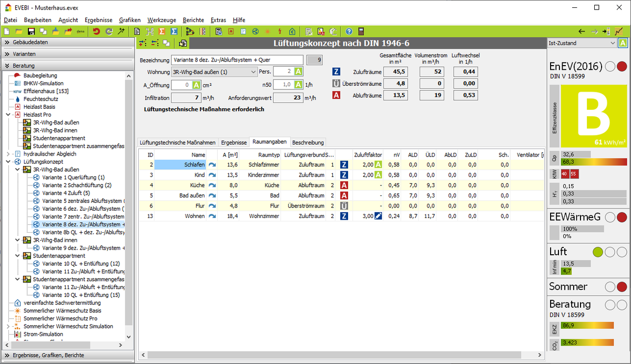Screen dimensions: 631x364
Task: Save project with the floppy disk icon
Action: pyautogui.click(x=31, y=32)
